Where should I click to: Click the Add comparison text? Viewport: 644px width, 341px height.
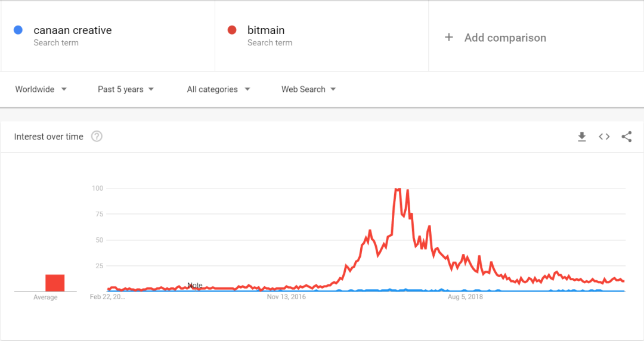(x=505, y=38)
